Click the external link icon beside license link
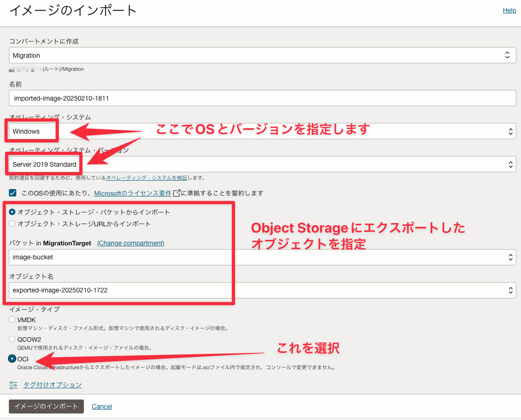Screen dimensions: 521x420 point(177,193)
